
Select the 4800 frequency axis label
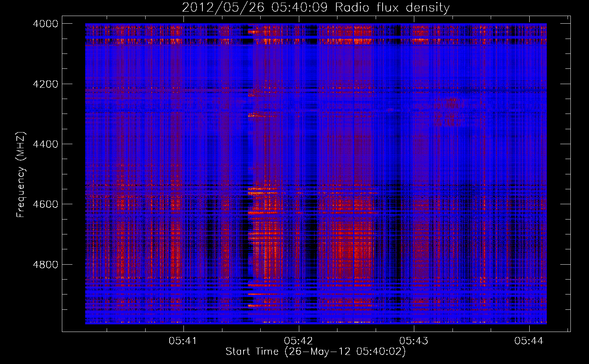[x=46, y=264]
